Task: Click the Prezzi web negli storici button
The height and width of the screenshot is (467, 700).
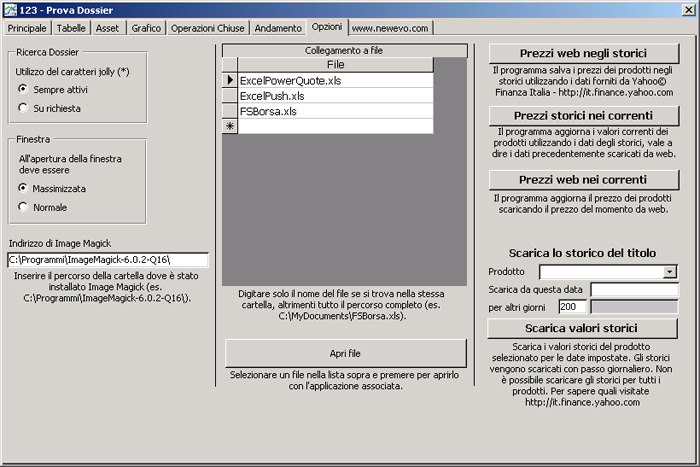Action: coord(583,54)
